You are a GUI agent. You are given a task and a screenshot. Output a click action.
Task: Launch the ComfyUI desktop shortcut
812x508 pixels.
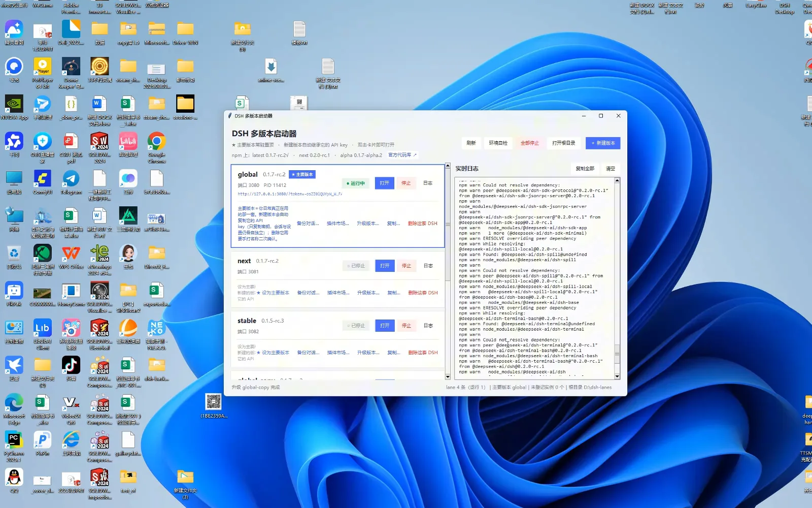[x=43, y=182]
